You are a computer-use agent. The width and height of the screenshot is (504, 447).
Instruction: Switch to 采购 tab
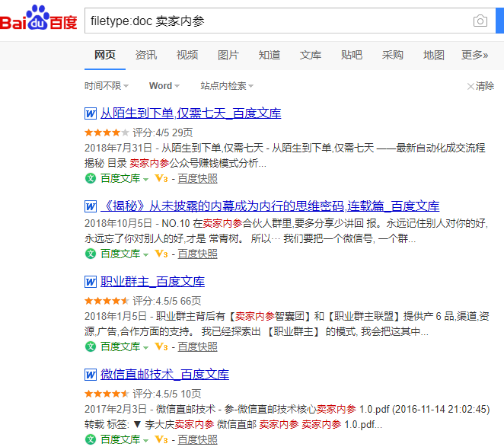click(x=392, y=55)
